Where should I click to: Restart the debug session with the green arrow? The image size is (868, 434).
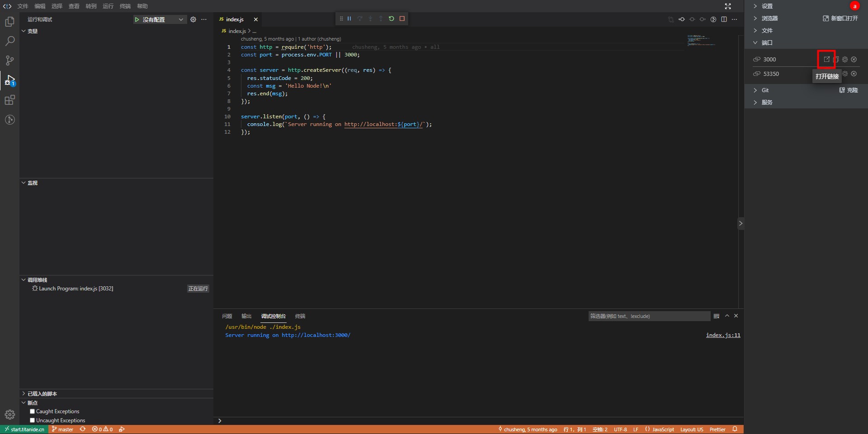(x=392, y=19)
